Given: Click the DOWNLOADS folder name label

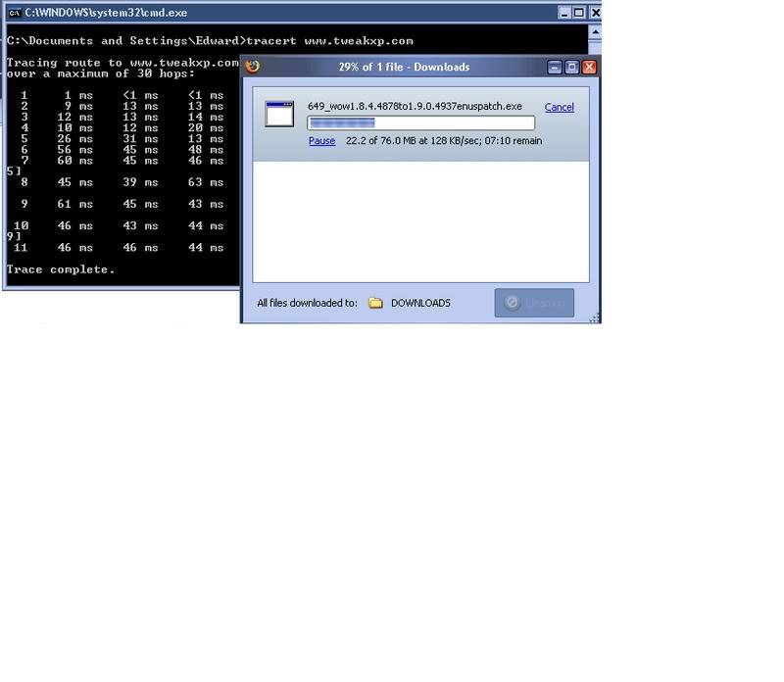Looking at the screenshot, I should click(420, 303).
